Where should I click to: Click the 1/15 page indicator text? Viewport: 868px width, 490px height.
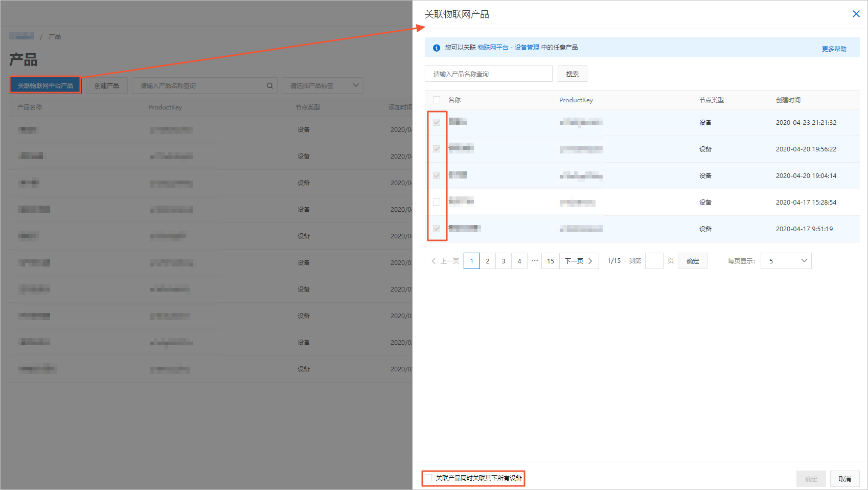pos(614,261)
